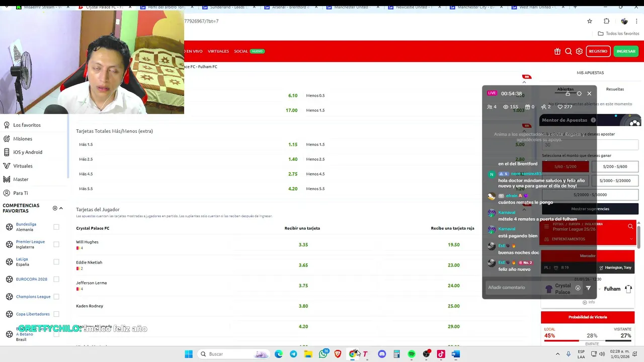The height and width of the screenshot is (362, 644).
Task: Open Spotify from the taskbar
Action: [412, 354]
